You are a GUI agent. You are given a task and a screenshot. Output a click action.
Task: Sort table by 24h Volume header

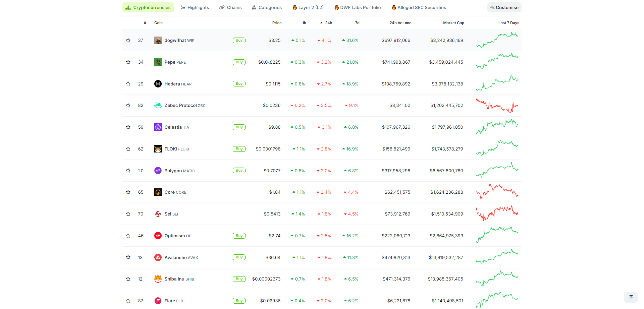400,23
